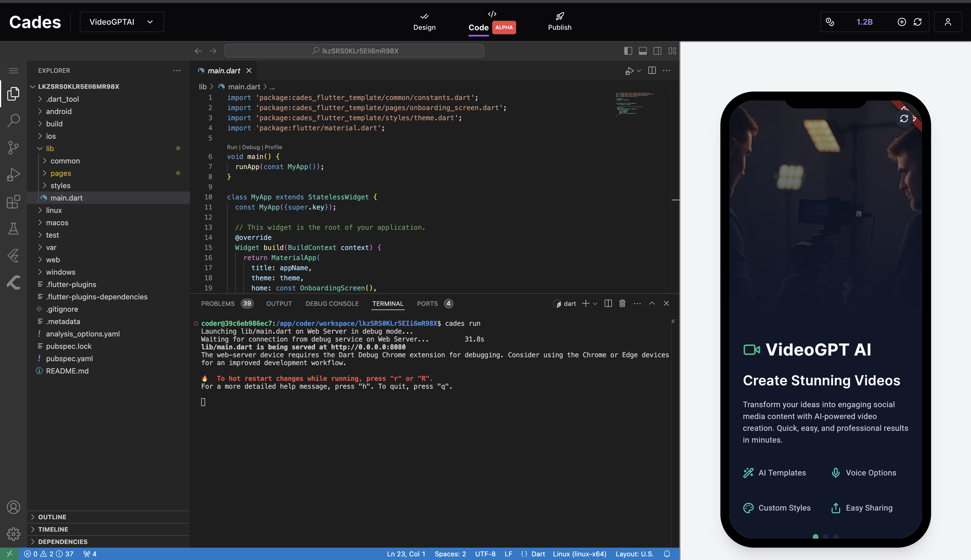Open notifications bell in status bar
Image resolution: width=971 pixels, height=560 pixels.
pos(667,554)
